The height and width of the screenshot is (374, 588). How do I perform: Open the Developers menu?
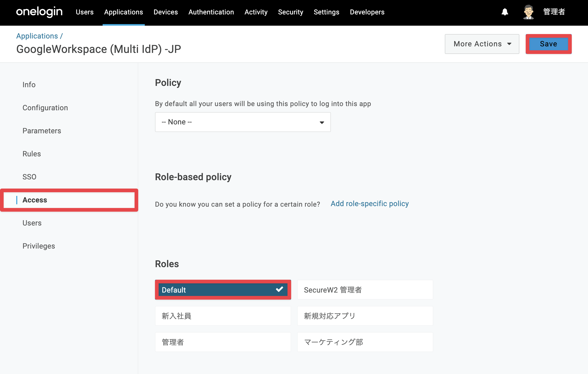click(x=367, y=12)
